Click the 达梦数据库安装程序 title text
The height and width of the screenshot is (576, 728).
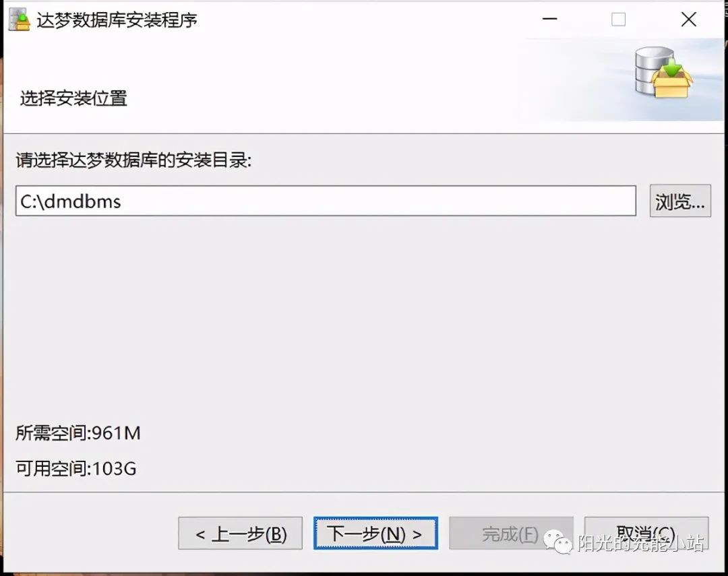(117, 20)
